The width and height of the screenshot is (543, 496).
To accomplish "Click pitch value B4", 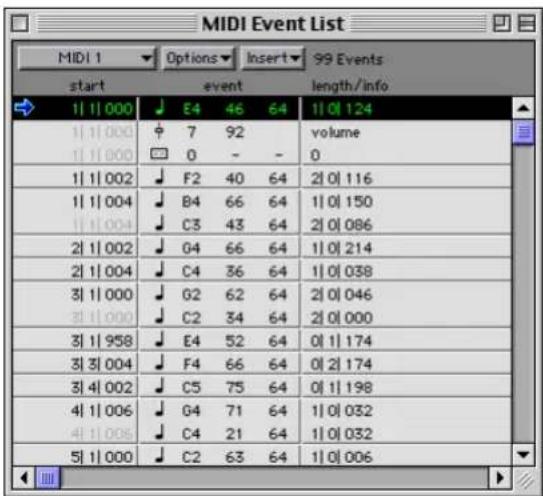I will (192, 202).
